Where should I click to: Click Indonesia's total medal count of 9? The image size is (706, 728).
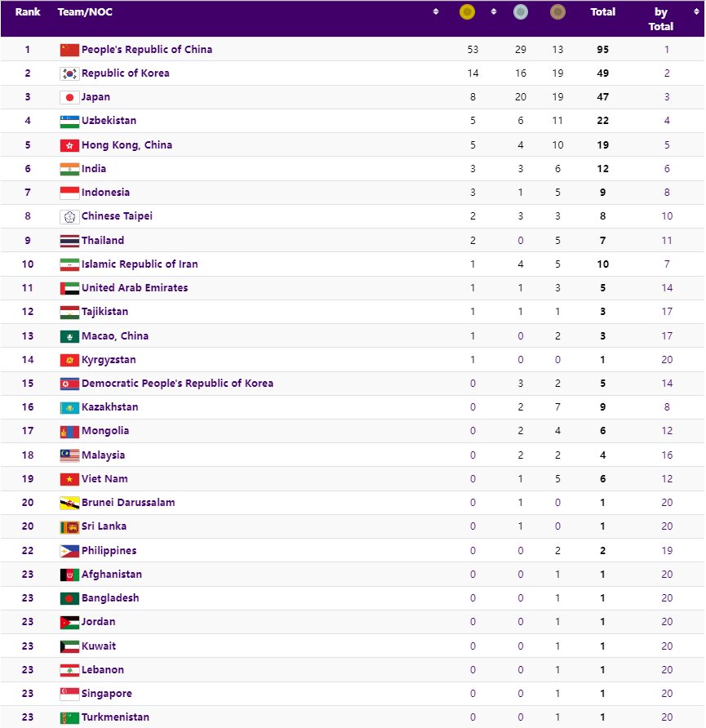pyautogui.click(x=602, y=193)
